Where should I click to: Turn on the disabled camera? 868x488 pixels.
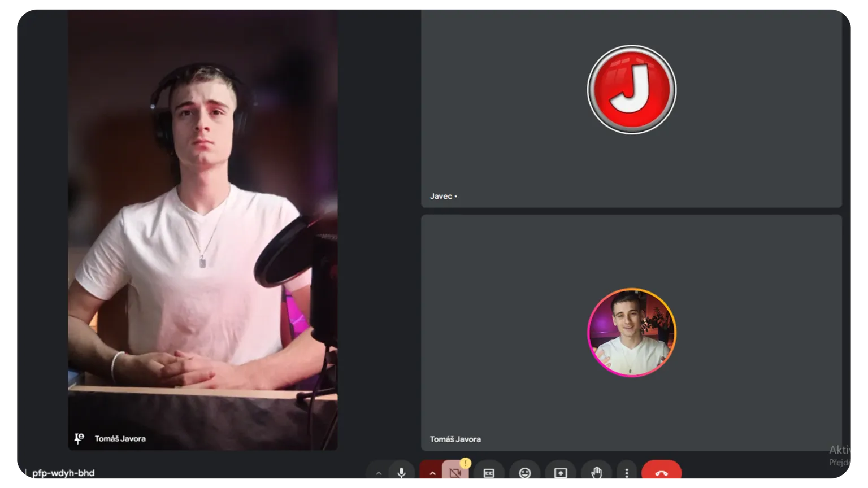[x=455, y=473]
